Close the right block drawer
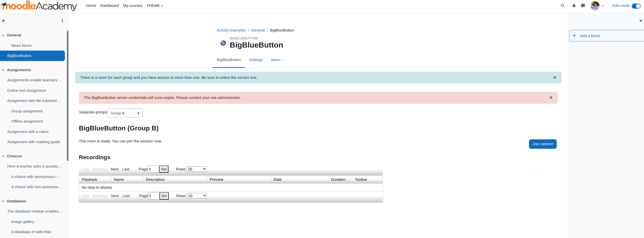 point(641,21)
